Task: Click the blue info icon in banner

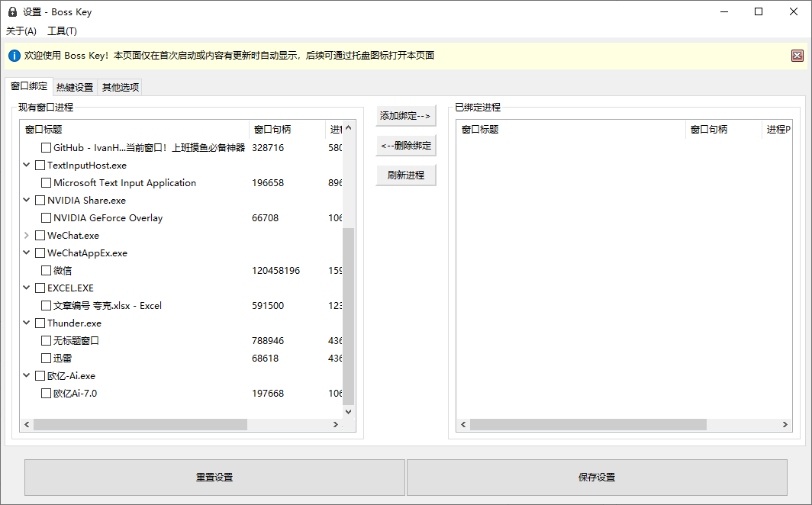Action: pyautogui.click(x=14, y=56)
